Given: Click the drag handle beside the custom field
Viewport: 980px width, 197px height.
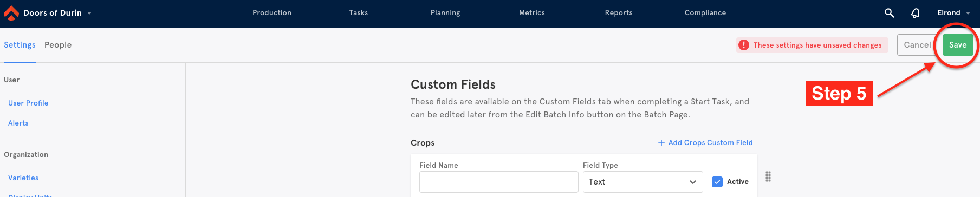Looking at the screenshot, I should [x=768, y=176].
